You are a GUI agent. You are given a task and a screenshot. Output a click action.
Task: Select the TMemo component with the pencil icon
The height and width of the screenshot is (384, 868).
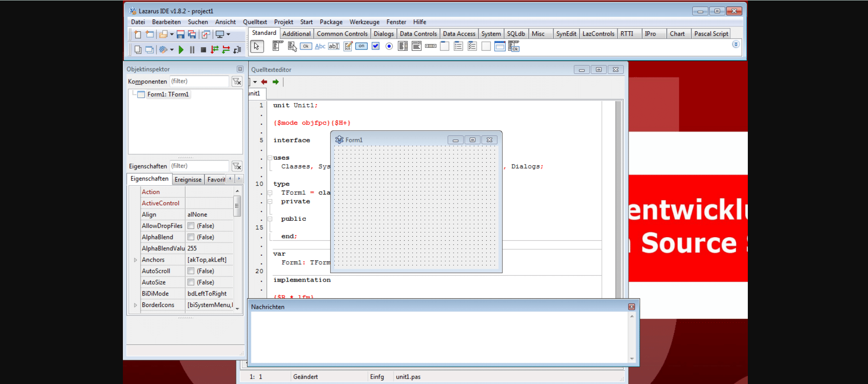348,46
